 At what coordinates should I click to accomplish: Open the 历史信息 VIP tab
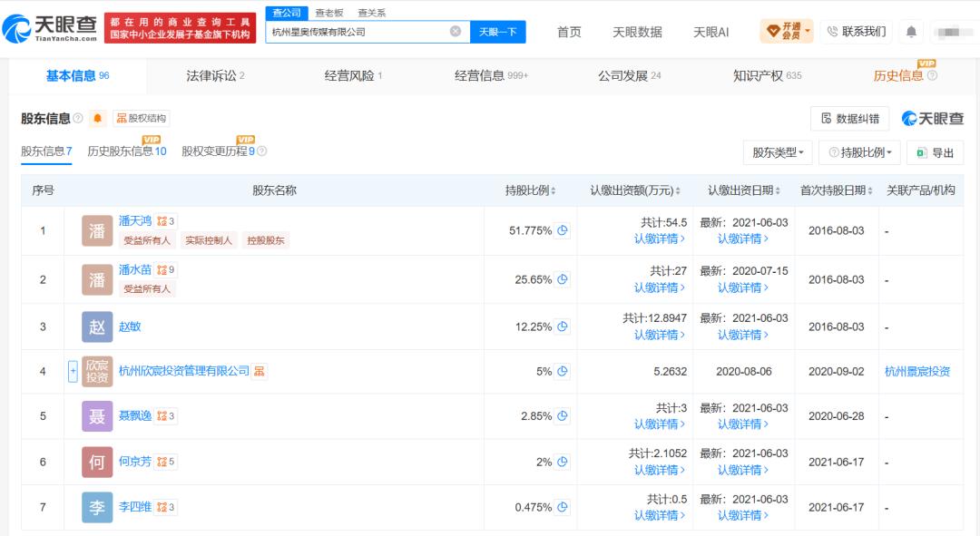898,75
